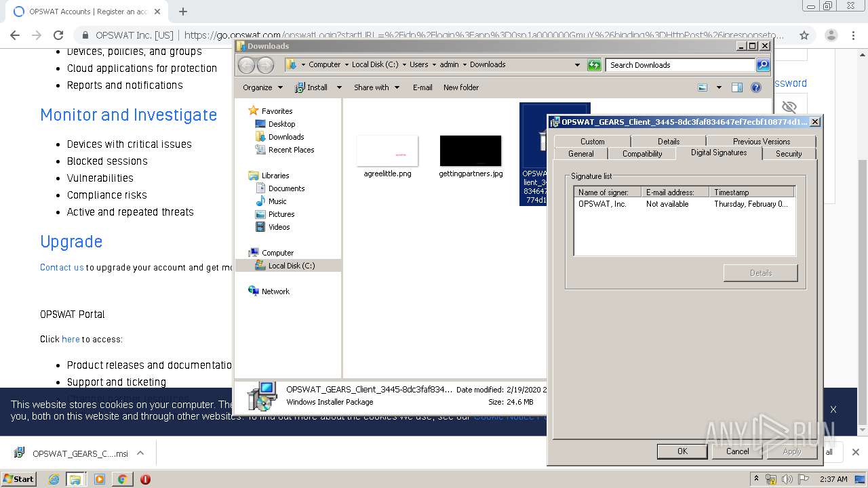
Task: Click the Contact us link
Action: [62, 267]
